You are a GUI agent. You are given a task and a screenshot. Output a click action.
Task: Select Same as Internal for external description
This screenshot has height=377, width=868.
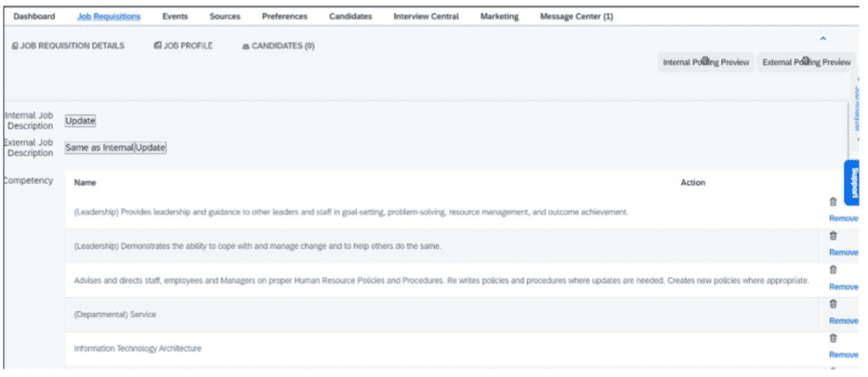pos(100,147)
